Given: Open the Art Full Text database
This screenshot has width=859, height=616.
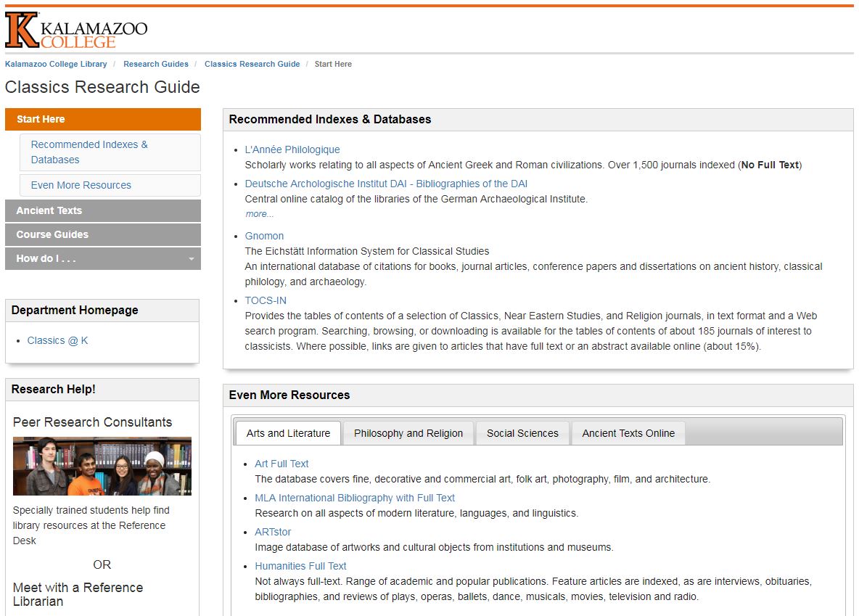Looking at the screenshot, I should pyautogui.click(x=281, y=464).
